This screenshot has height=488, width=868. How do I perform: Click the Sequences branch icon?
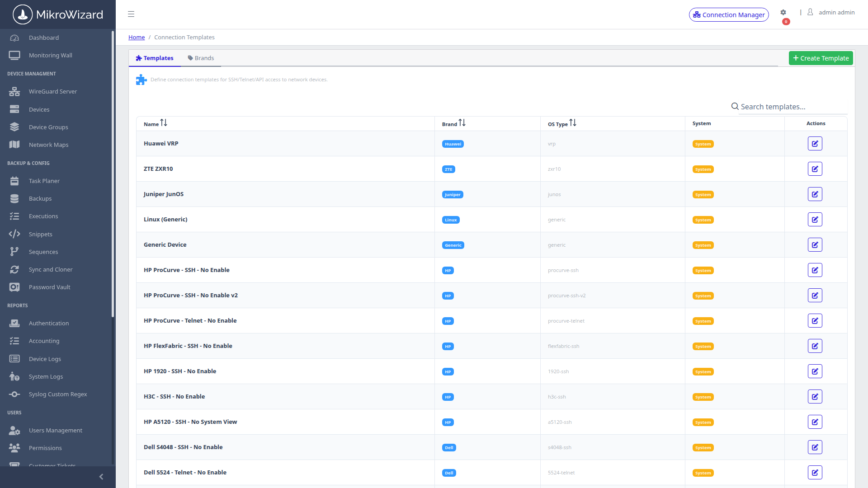coord(14,252)
